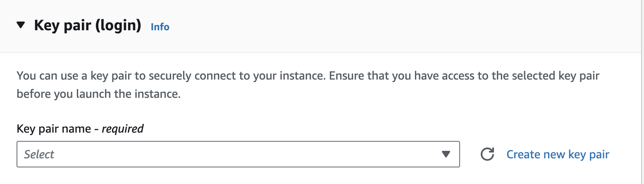Click the Key pair name - required label
Viewport: 644px width, 184px height.
click(80, 129)
